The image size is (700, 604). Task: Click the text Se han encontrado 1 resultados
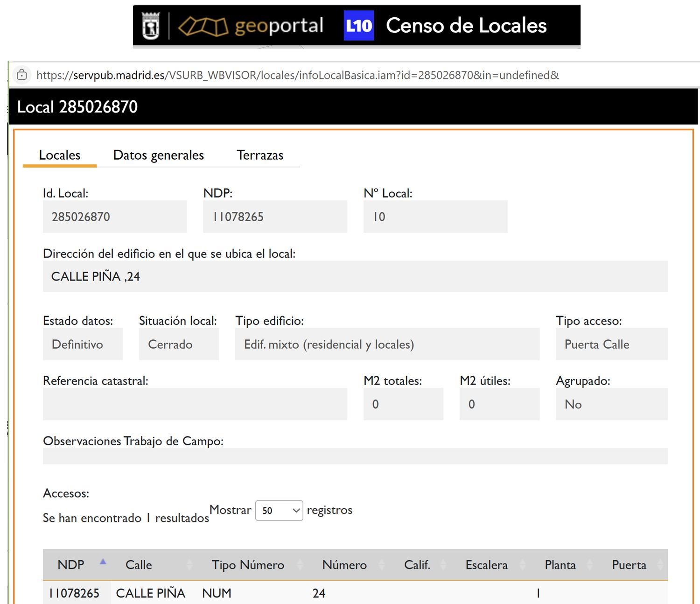coord(126,518)
